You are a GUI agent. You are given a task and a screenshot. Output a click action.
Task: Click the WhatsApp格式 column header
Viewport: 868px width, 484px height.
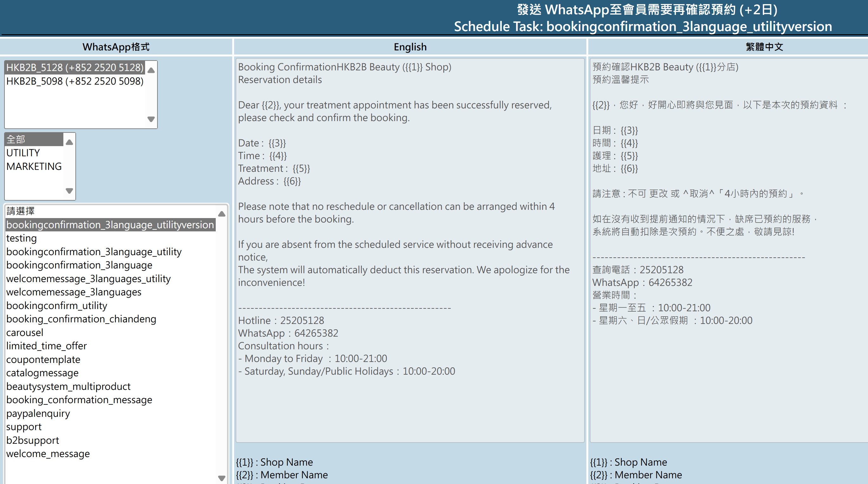coord(116,47)
